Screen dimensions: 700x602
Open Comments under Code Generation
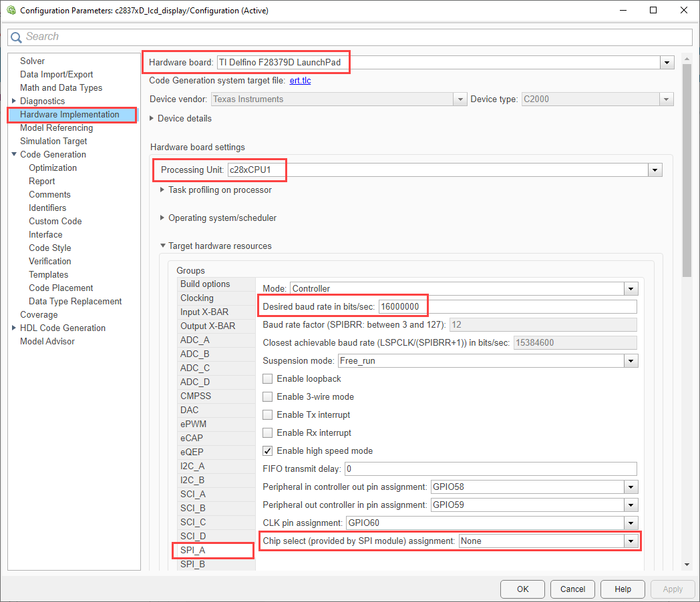[49, 194]
